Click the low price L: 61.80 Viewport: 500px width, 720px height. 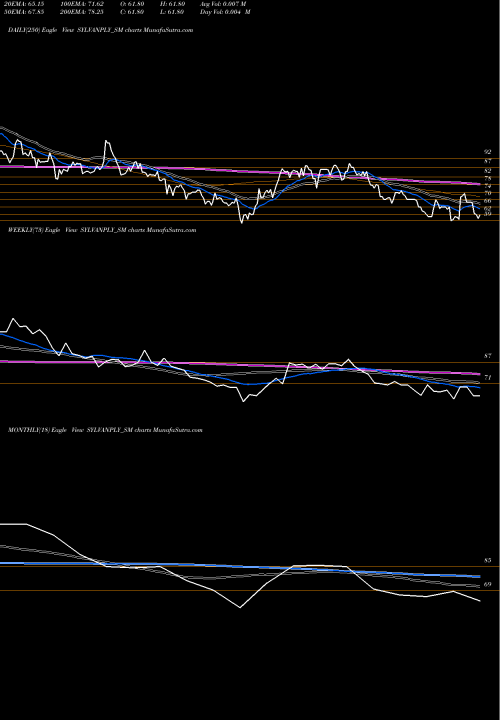pos(173,12)
